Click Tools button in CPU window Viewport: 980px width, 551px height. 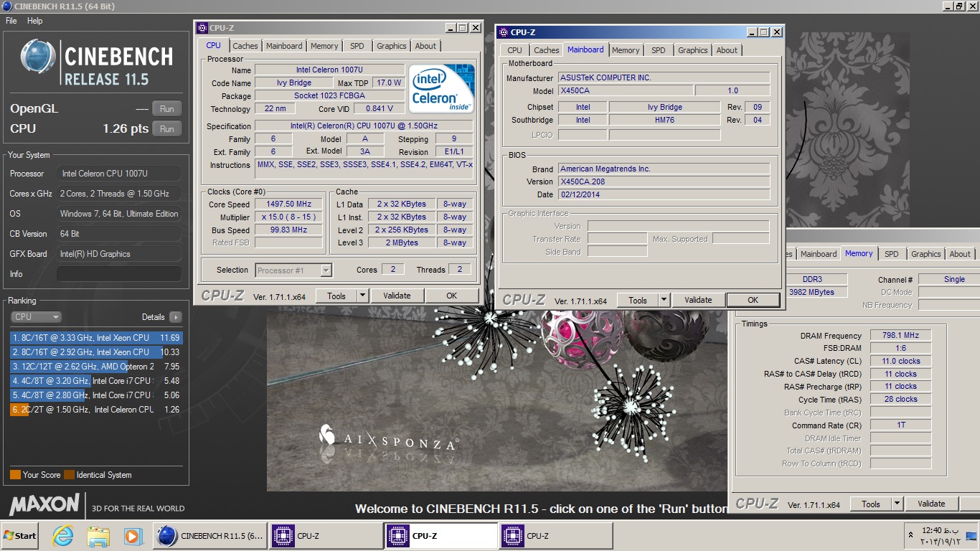(x=336, y=296)
